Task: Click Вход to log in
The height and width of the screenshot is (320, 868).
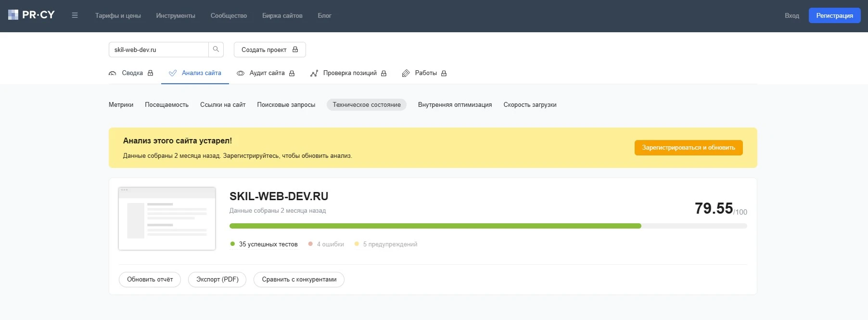Action: (792, 15)
